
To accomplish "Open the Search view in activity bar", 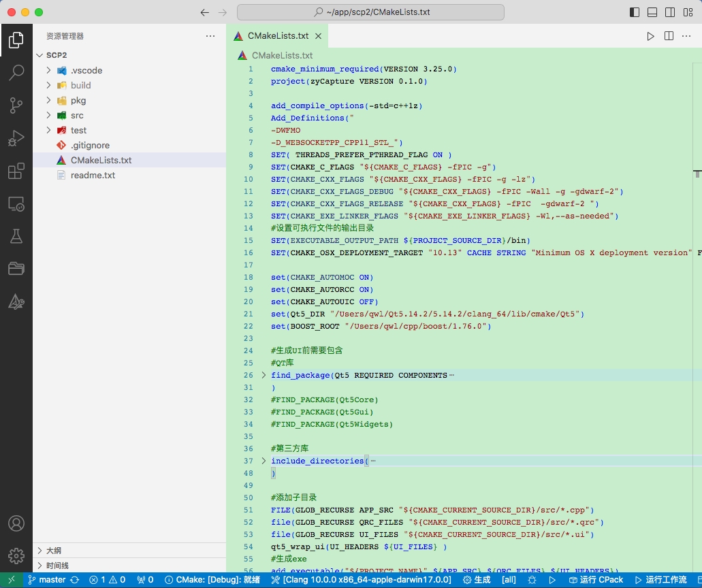I will point(16,73).
